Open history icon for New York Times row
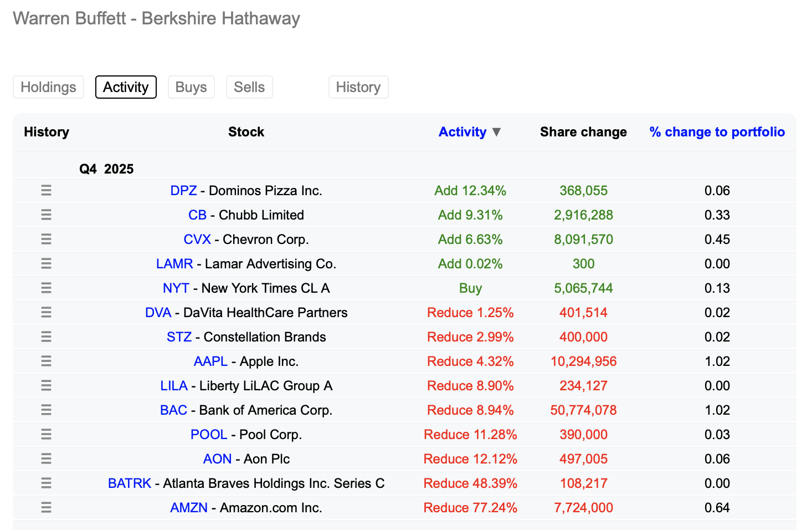The height and width of the screenshot is (530, 812). (46, 288)
